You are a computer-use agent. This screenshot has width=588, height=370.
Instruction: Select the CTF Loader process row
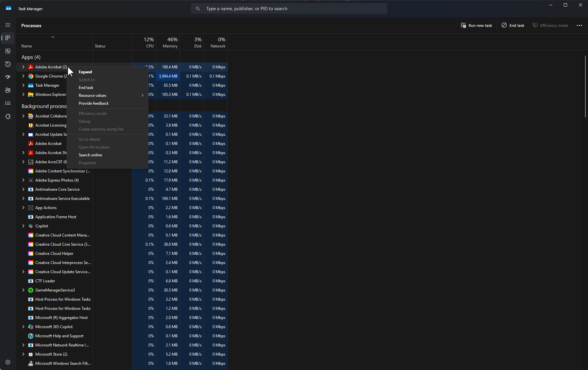[122, 281]
